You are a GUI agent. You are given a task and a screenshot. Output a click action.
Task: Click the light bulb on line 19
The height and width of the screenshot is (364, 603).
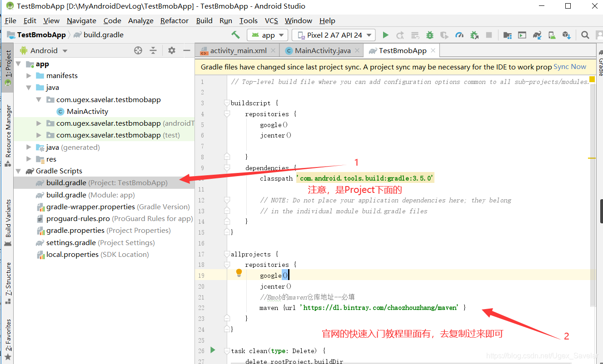239,273
